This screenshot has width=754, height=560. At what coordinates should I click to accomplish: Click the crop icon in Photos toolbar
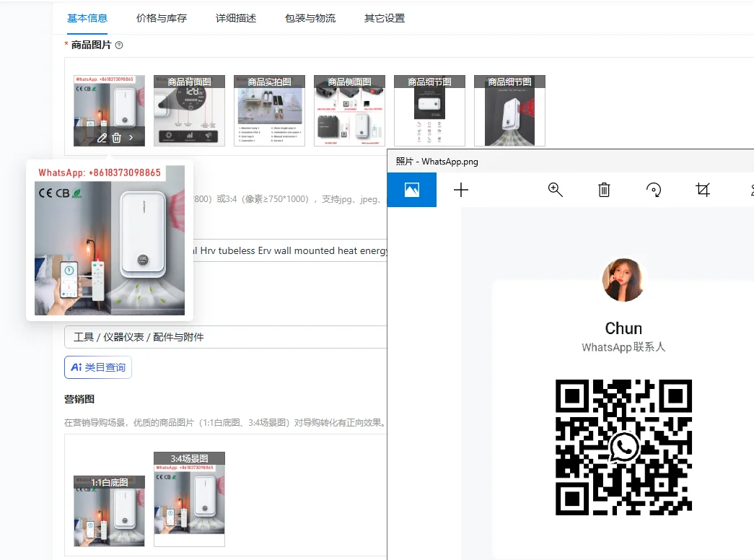[x=703, y=190]
